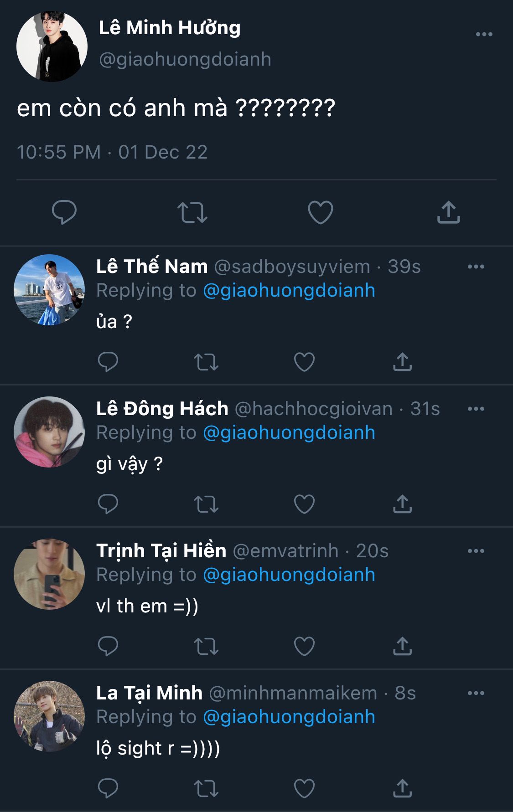Reply to the main tweet by Lê Minh Hưởng
This screenshot has width=513, height=812.
click(x=64, y=212)
